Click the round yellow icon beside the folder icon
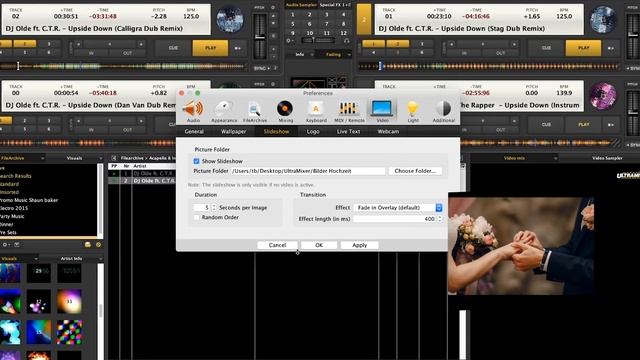The height and width of the screenshot is (360, 640). point(98,244)
